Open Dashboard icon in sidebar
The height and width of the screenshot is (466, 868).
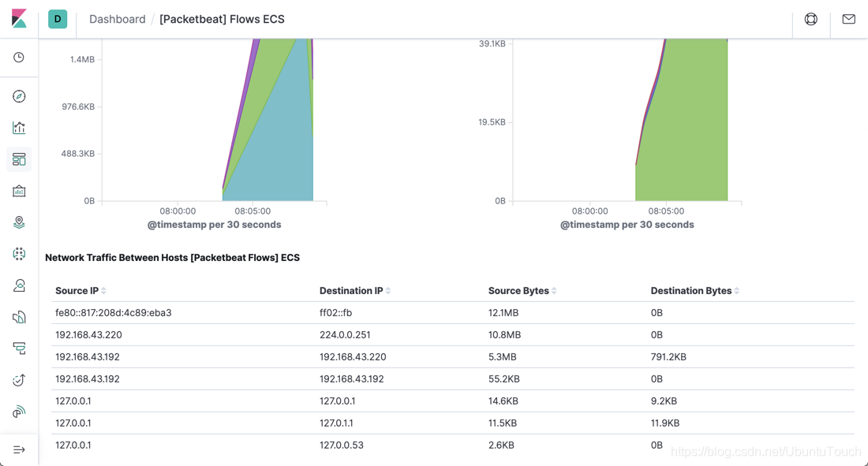19,159
